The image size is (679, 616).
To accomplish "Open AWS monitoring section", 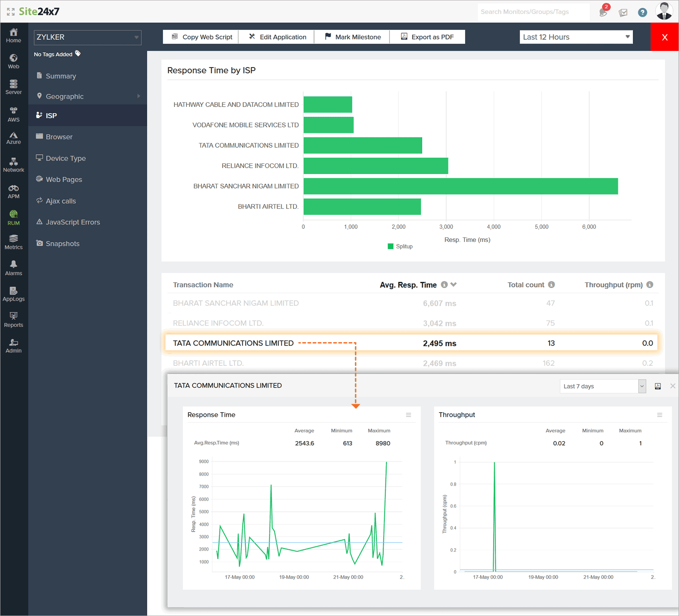I will point(14,115).
